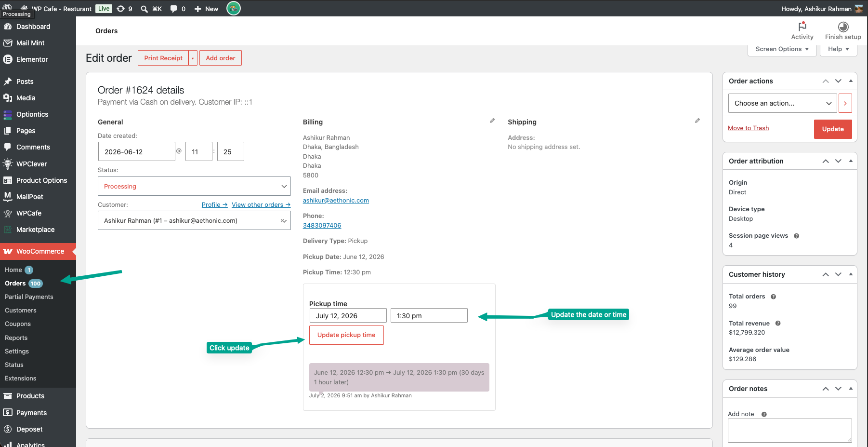Open the Choose an action dropdown

point(783,103)
